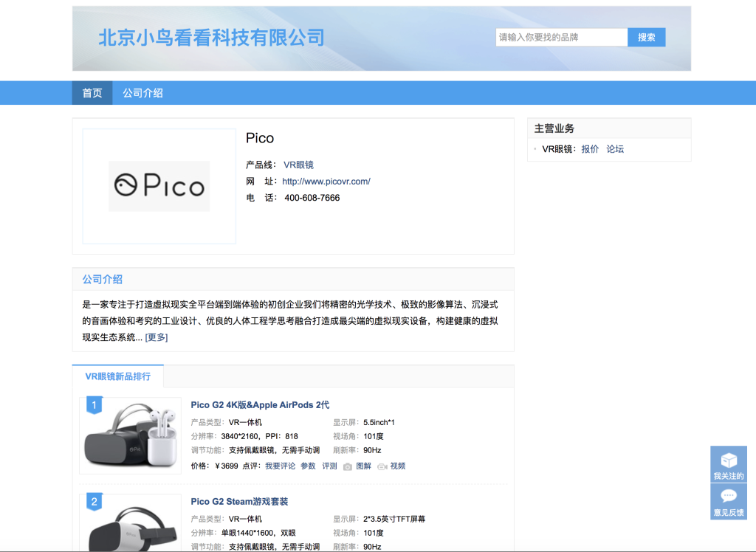Click Pico G2 Steam游戏套装 product thumbnail
Image resolution: width=756 pixels, height=552 pixels.
click(x=130, y=522)
